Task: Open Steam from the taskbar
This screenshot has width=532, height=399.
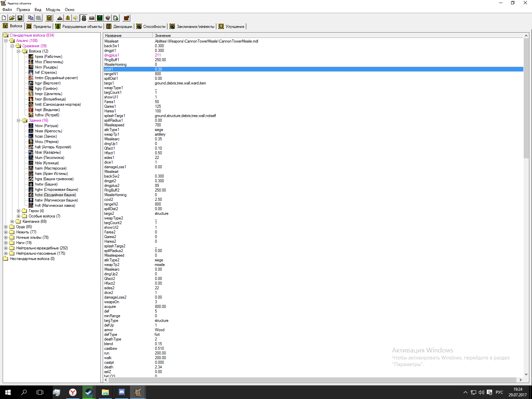Action: point(89,392)
